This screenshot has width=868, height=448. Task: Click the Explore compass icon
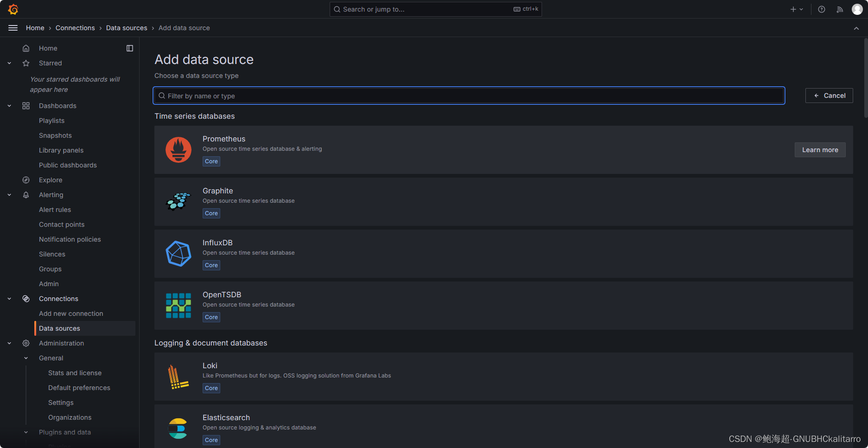[x=26, y=180]
